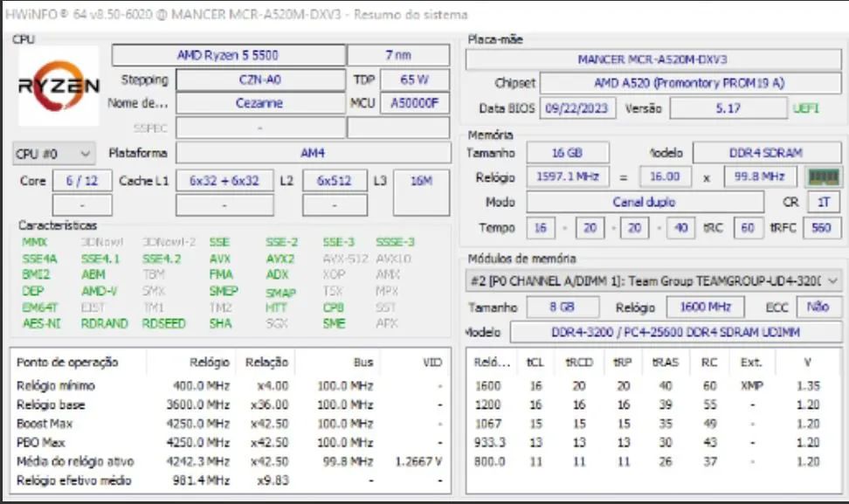Screen dimensions: 849x504
Task: Click the AM4 platform field
Action: pyautogui.click(x=313, y=153)
